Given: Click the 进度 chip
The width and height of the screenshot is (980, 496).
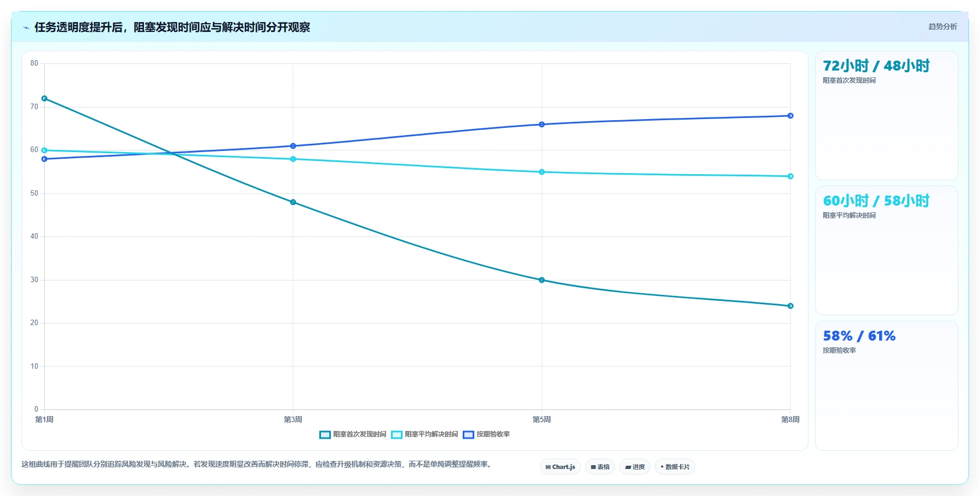Looking at the screenshot, I should (x=635, y=467).
